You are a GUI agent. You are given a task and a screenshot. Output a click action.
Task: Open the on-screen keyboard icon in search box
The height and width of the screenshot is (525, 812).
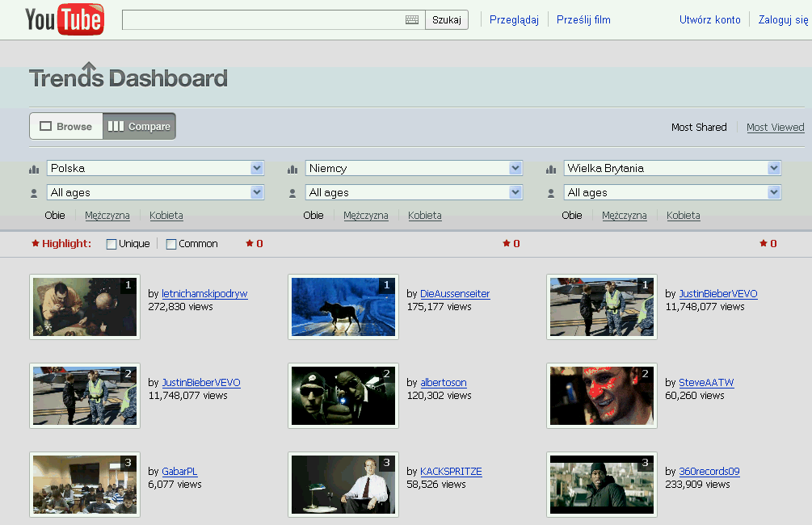[412, 19]
